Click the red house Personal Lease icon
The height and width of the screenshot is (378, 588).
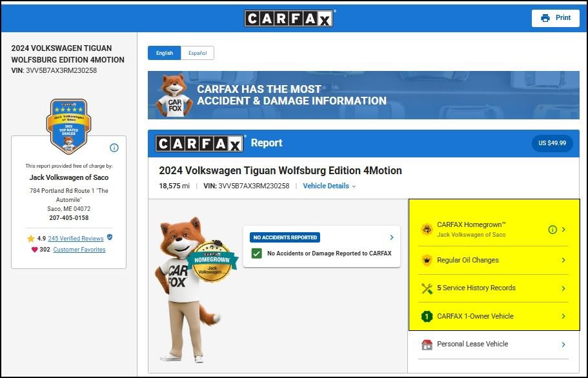[x=427, y=344]
